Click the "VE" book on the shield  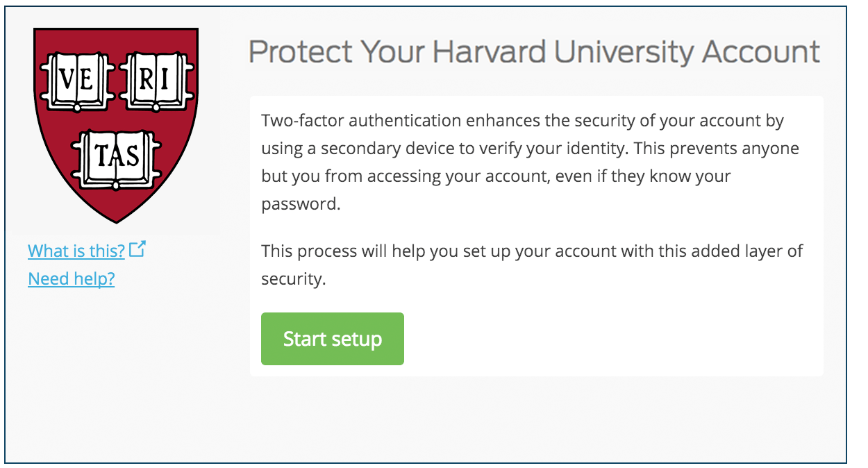pyautogui.click(x=77, y=81)
